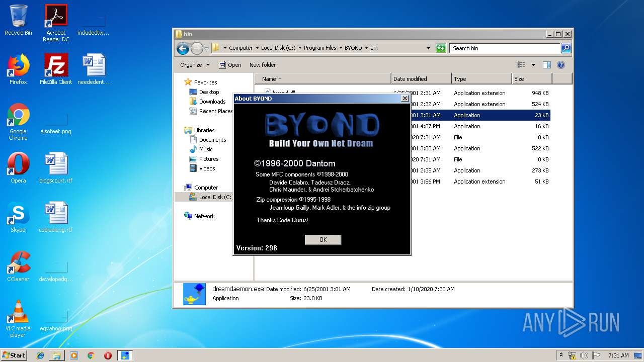Refresh the bin folder view
Screen dimensions: 644x362
(x=441, y=48)
